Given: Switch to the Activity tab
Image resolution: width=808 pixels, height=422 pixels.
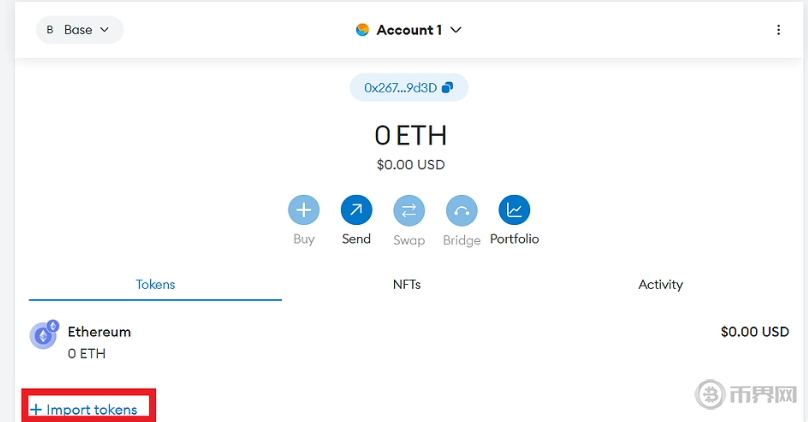Looking at the screenshot, I should [660, 284].
